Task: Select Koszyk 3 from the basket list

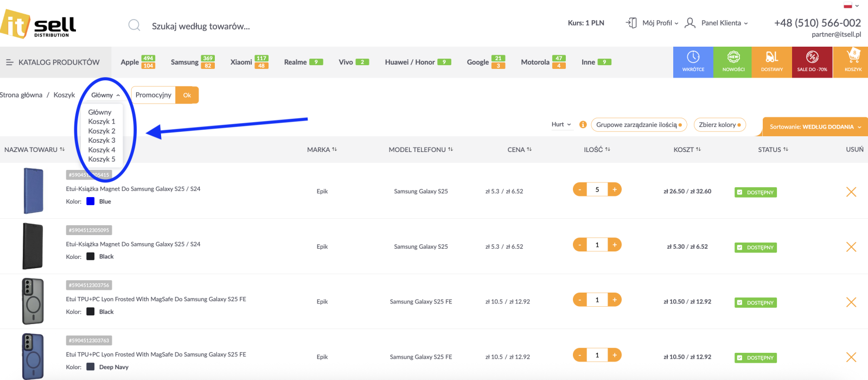Action: point(101,140)
